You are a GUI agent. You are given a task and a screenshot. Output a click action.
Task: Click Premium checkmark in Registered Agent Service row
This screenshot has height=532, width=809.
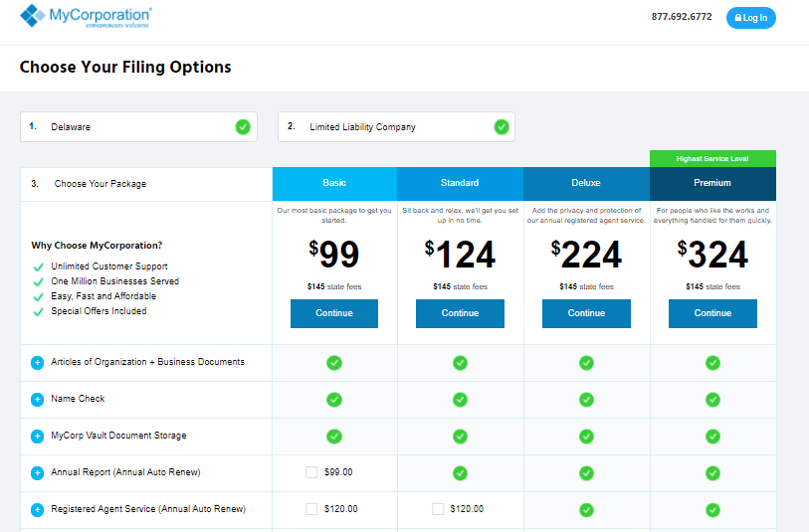coord(713,510)
